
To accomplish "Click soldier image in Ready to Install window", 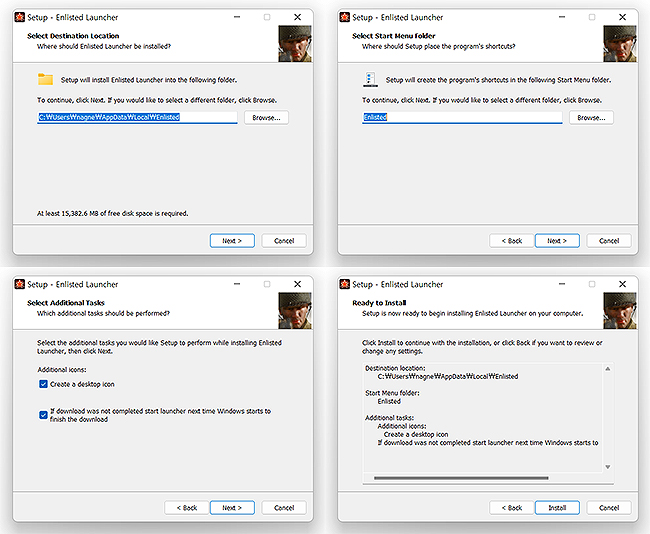I will pyautogui.click(x=620, y=311).
